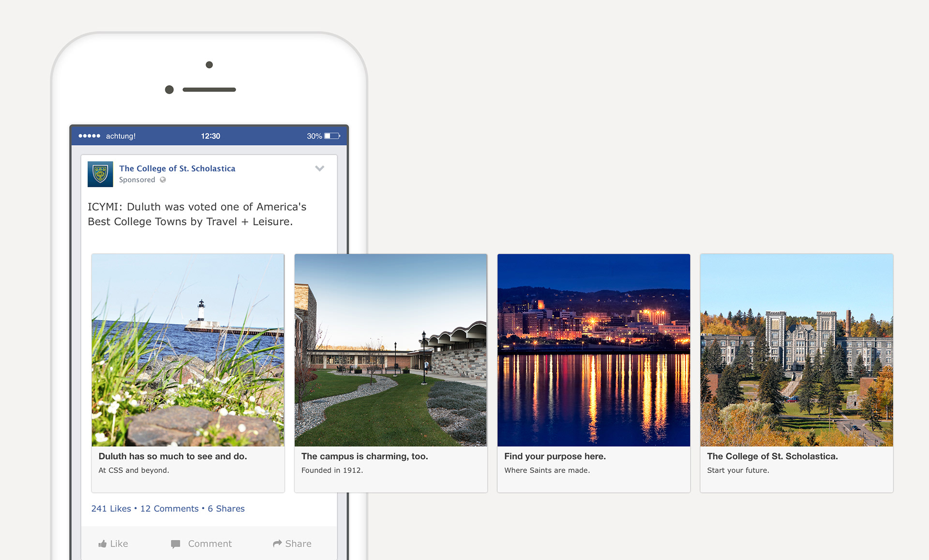The width and height of the screenshot is (929, 560).
Task: Open the 12 Comments link
Action: click(169, 509)
